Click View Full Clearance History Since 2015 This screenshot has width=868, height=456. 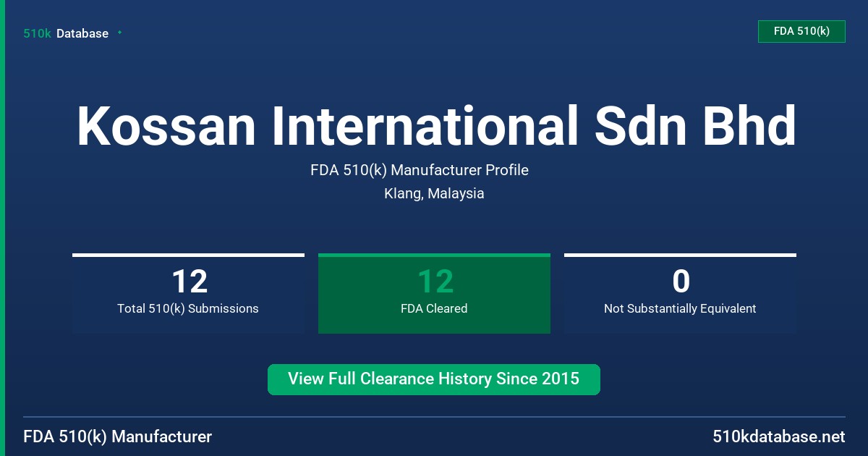coord(434,379)
